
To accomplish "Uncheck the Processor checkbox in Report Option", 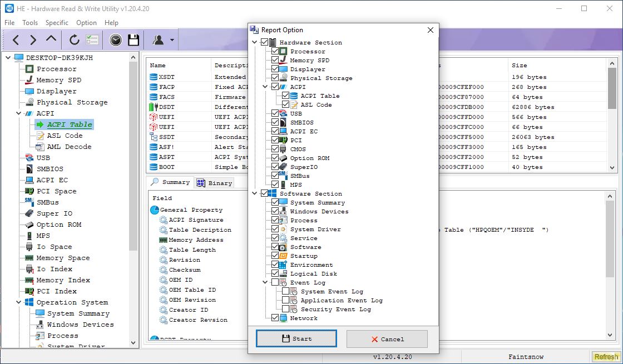I will pos(275,52).
